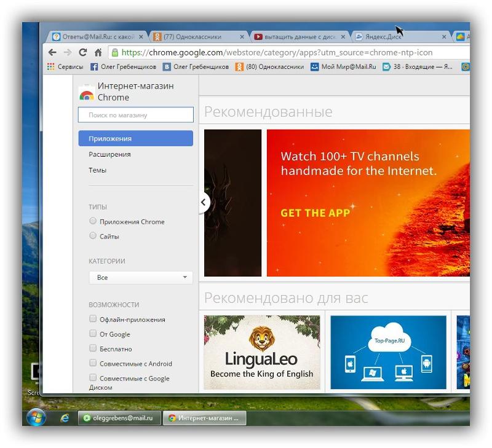Click Интернет-магазин Chrome title
The height and width of the screenshot is (448, 492).
135,92
